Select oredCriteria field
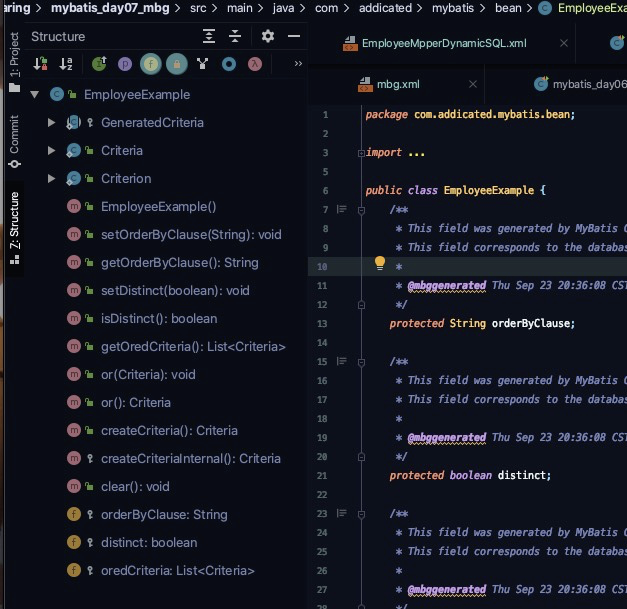This screenshot has width=627, height=609. (178, 571)
